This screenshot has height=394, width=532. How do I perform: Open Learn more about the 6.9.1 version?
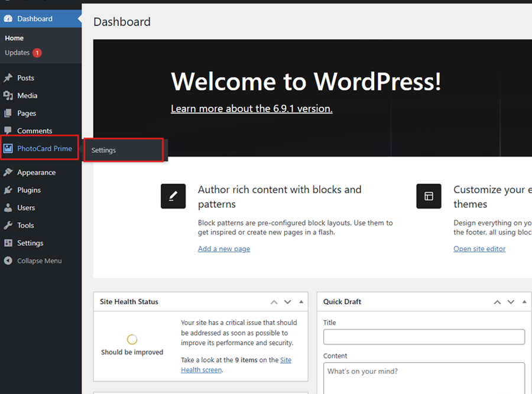click(251, 109)
